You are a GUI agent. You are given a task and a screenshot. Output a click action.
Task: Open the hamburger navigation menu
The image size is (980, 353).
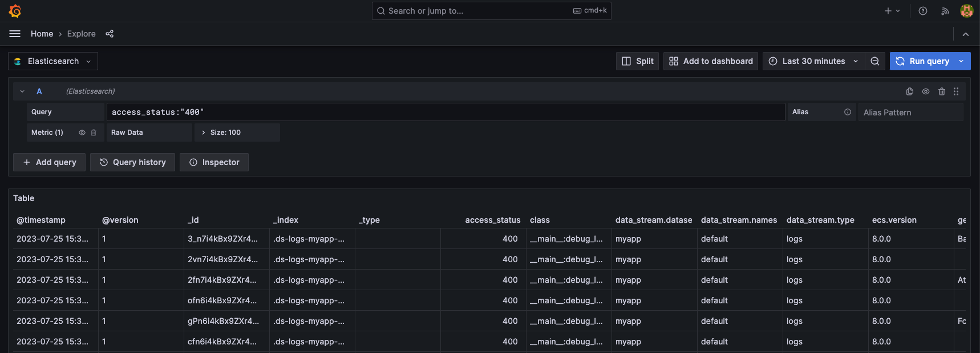(x=15, y=34)
